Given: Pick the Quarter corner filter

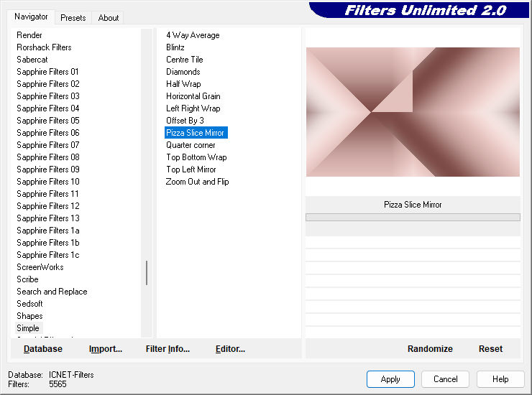Looking at the screenshot, I should pos(191,145).
